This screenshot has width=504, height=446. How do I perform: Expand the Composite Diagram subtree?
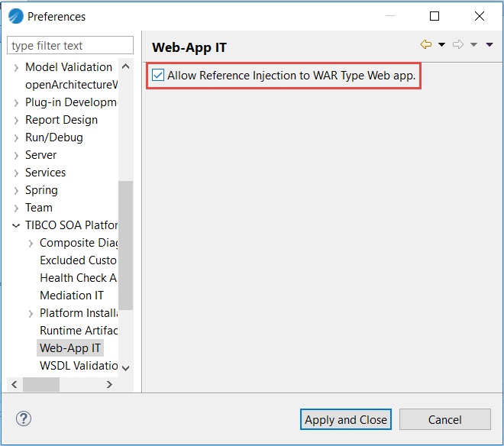tap(31, 244)
